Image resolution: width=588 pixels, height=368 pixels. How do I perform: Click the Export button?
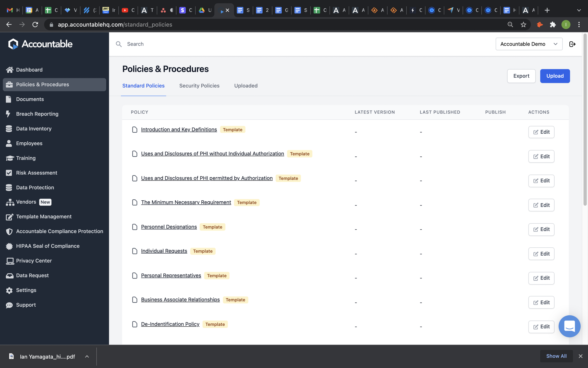click(521, 76)
